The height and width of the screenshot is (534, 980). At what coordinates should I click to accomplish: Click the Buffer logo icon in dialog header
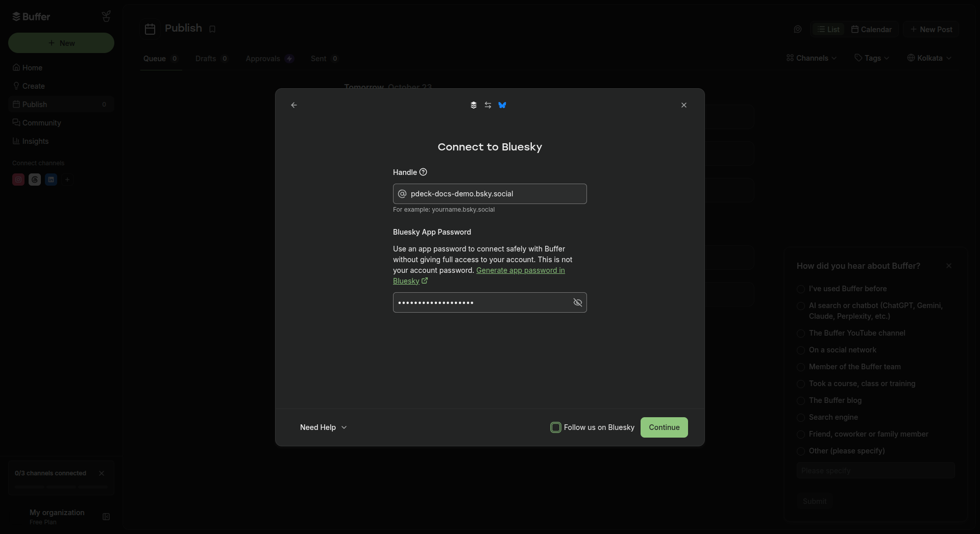click(474, 105)
